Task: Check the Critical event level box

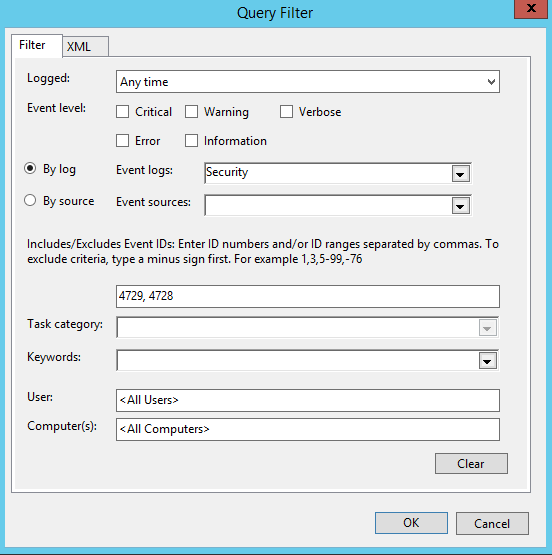Action: [122, 112]
